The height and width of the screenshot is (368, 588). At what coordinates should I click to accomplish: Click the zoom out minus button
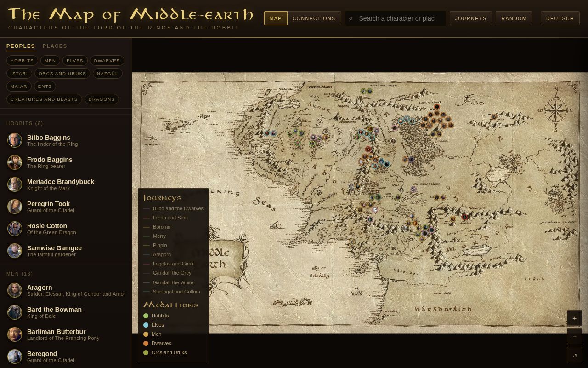pyautogui.click(x=575, y=336)
